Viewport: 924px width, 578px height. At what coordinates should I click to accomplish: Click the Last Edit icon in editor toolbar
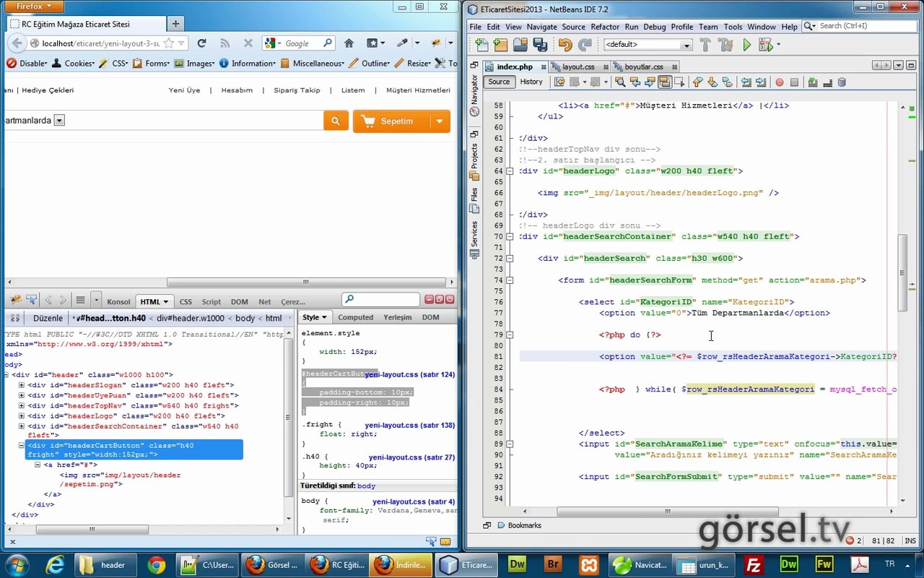coord(559,82)
